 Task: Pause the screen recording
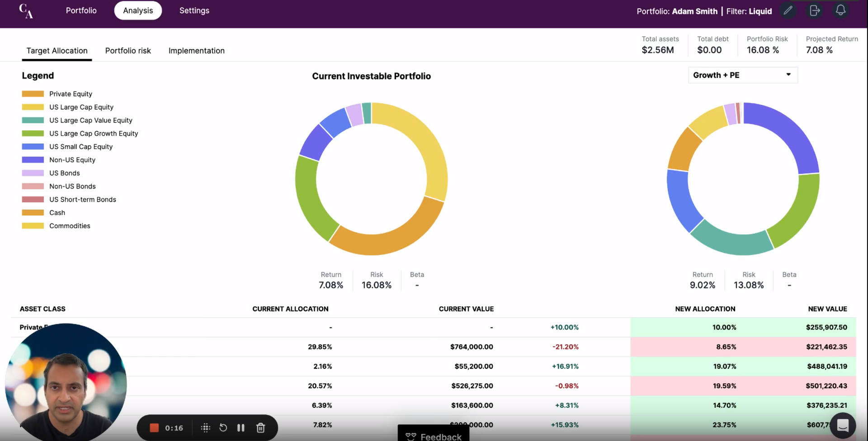click(x=241, y=428)
